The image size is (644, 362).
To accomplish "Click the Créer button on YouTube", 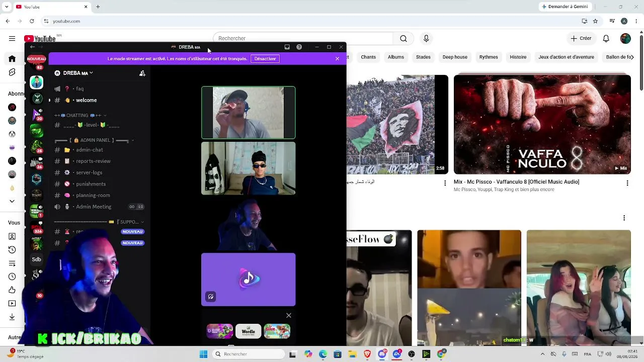I will [x=581, y=39].
